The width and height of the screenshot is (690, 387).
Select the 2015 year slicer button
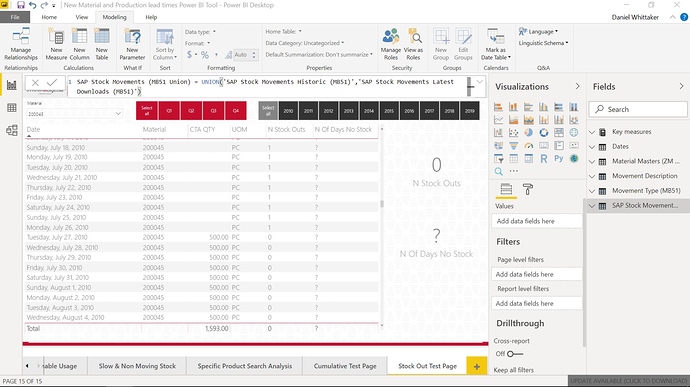[389, 111]
